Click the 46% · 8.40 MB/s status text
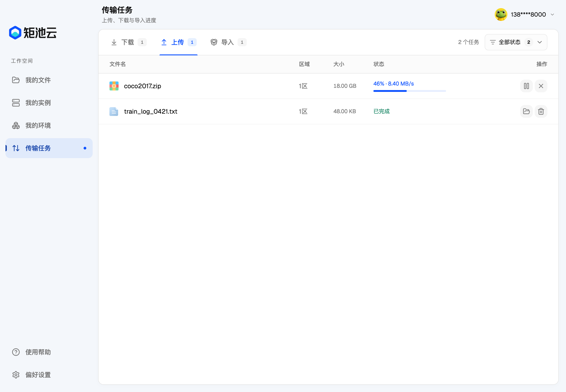 pos(393,84)
